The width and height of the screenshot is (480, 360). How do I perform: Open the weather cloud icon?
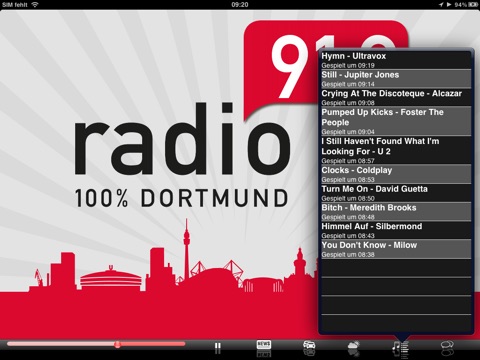pyautogui.click(x=353, y=348)
